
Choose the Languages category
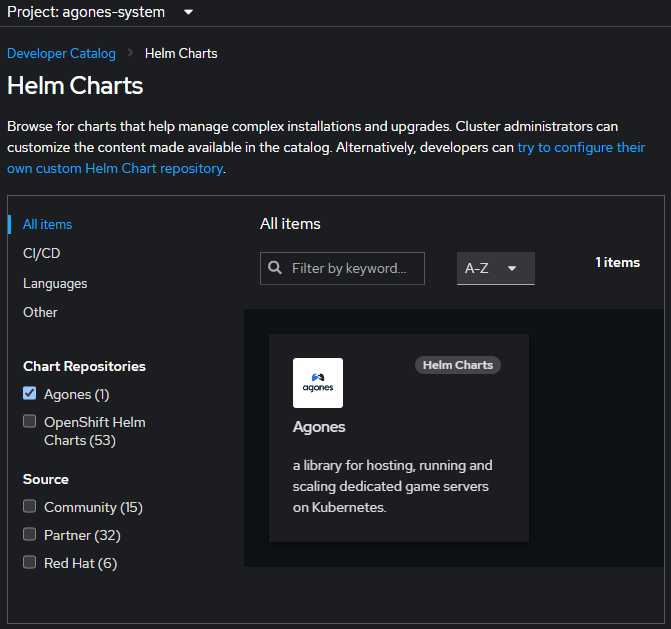pos(55,283)
